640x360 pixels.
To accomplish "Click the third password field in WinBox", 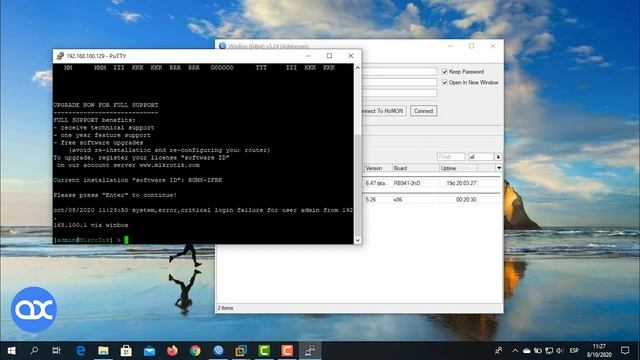I will pyautogui.click(x=399, y=93).
